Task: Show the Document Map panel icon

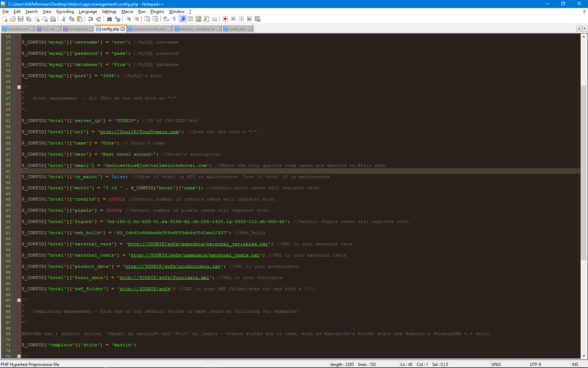Action: coord(198,19)
